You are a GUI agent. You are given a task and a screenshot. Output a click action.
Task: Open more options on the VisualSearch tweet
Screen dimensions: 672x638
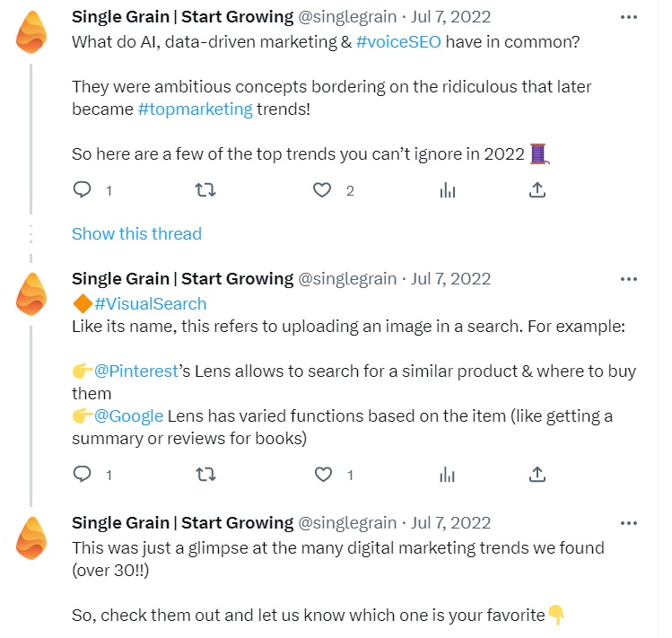coord(628,278)
